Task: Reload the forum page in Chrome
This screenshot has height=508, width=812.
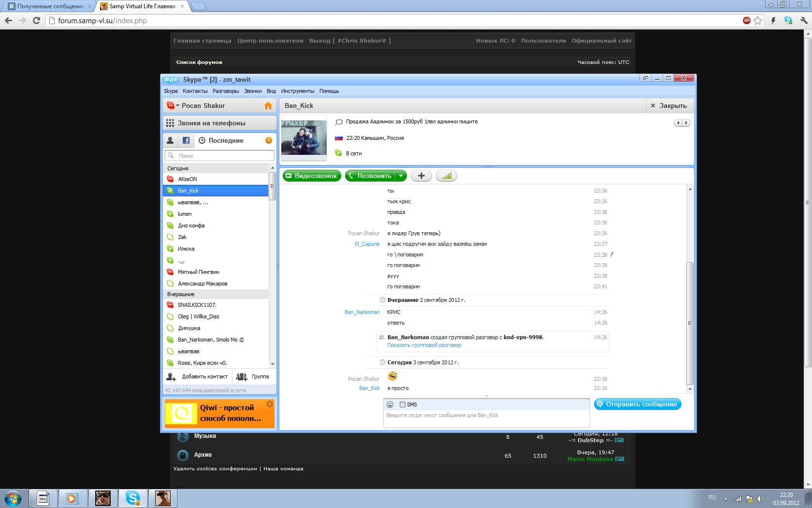Action: 36,20
